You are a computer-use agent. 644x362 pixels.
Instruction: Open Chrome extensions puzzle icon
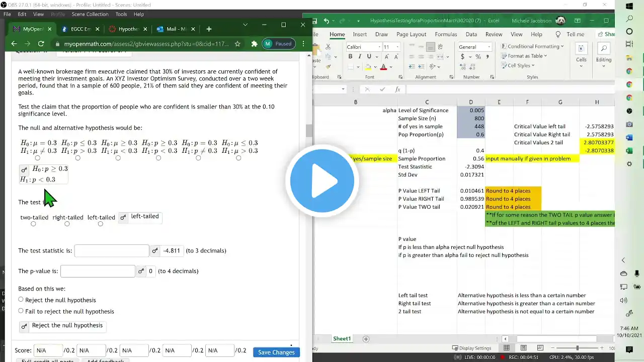click(255, 44)
